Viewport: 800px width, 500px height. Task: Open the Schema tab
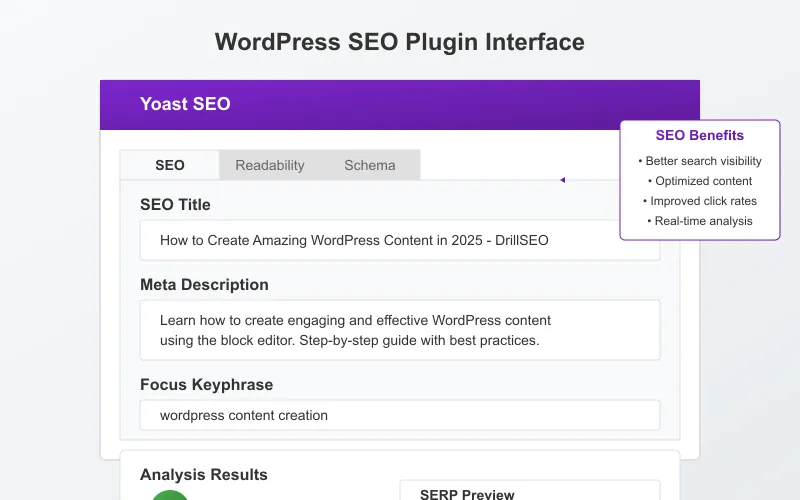pos(370,165)
